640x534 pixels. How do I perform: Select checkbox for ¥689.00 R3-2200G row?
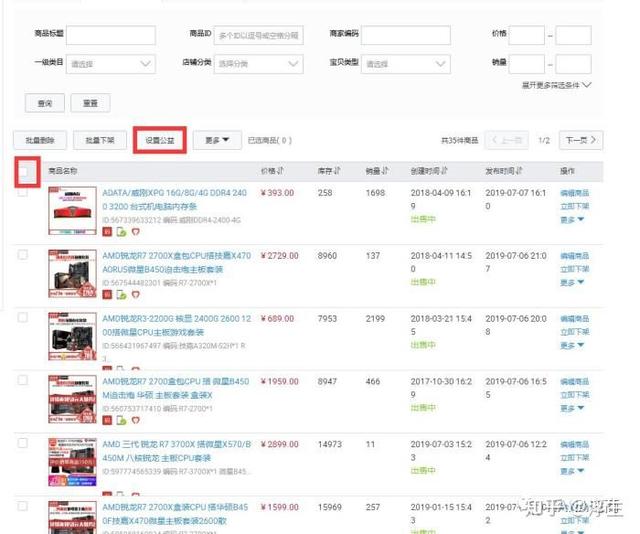coord(23,318)
